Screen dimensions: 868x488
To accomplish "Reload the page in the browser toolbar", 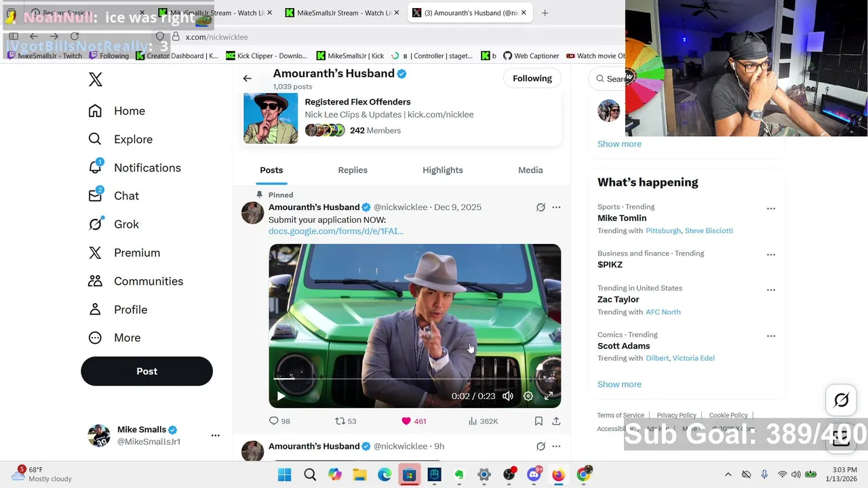I will tap(75, 37).
